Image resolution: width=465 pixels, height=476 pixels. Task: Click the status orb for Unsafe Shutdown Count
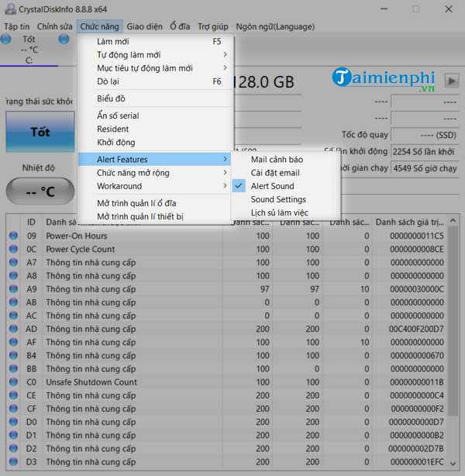tap(13, 382)
